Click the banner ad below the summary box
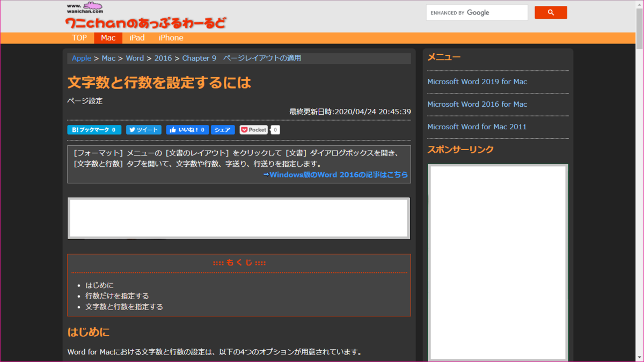 point(239,218)
